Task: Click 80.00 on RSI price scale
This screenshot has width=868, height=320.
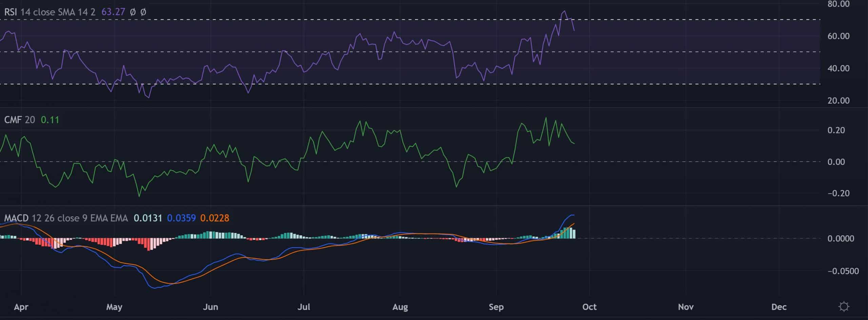Action: tap(839, 4)
